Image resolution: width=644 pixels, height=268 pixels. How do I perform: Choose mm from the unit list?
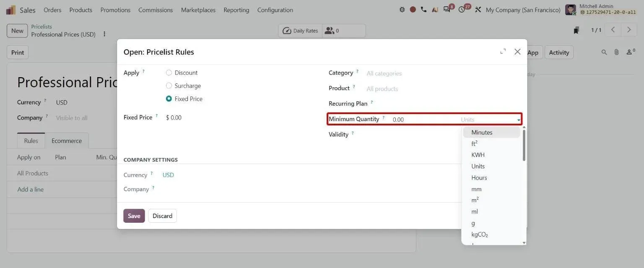[x=491, y=189]
